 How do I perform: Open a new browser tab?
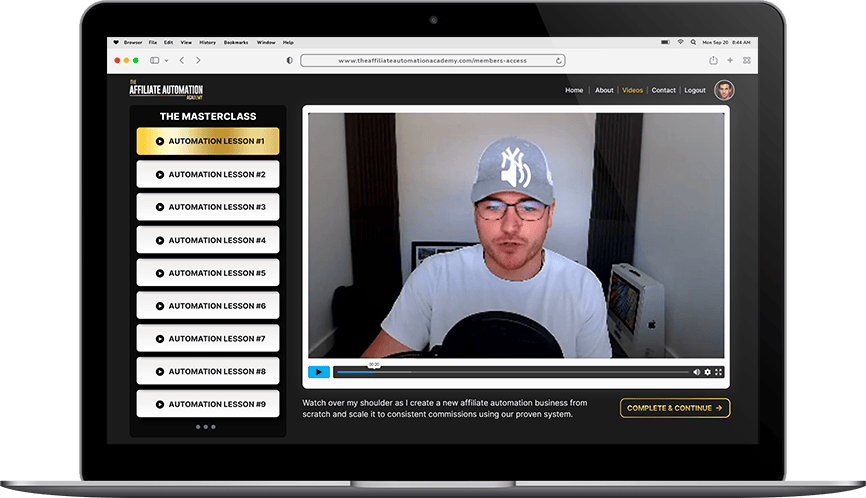(x=730, y=60)
